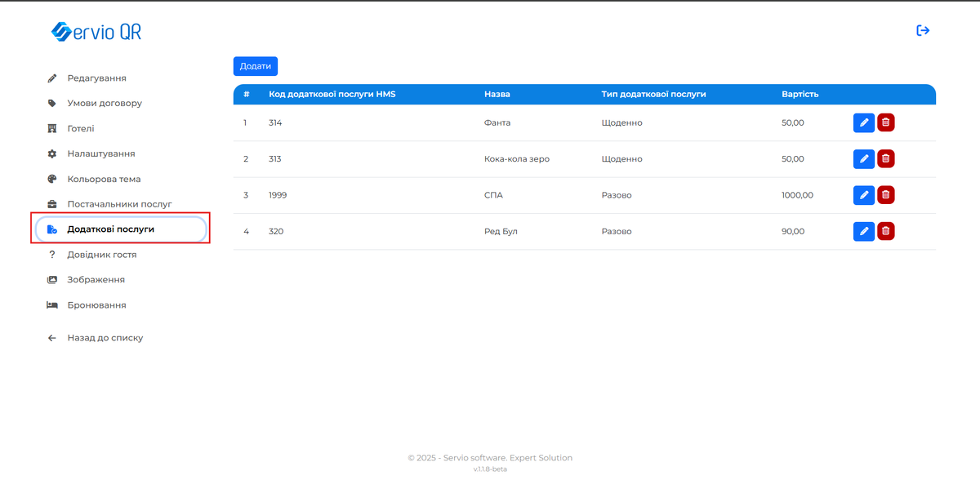
Task: Open the edit pencil icon for Кока-кола зеро
Action: (x=864, y=158)
